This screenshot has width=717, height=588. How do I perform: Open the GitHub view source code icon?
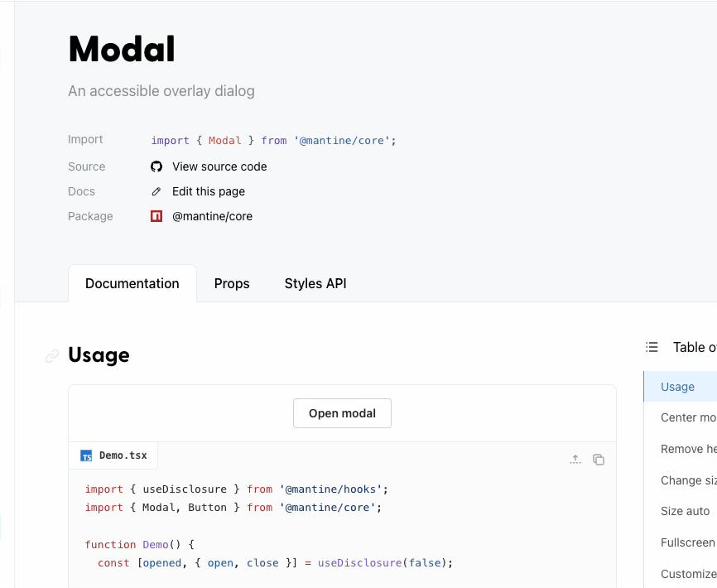[x=156, y=166]
